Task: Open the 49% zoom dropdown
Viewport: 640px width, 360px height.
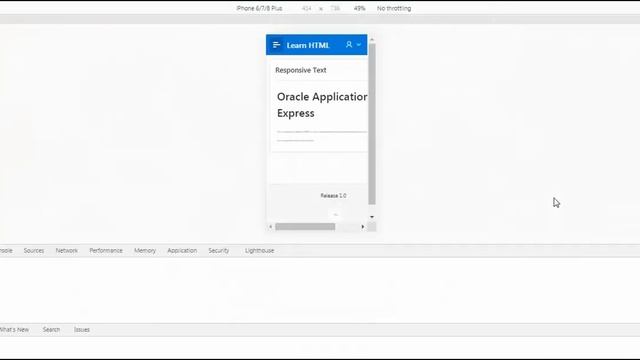Action: tap(360, 8)
